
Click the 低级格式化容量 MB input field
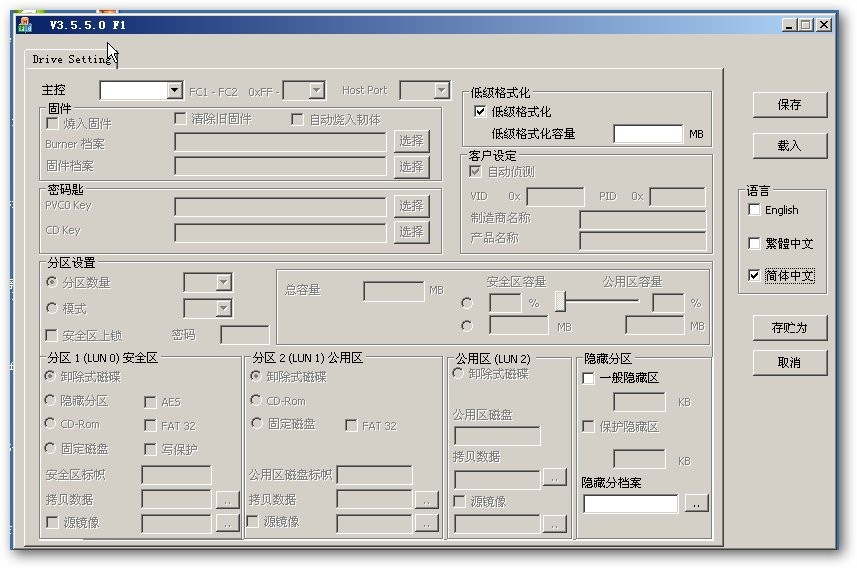648,134
